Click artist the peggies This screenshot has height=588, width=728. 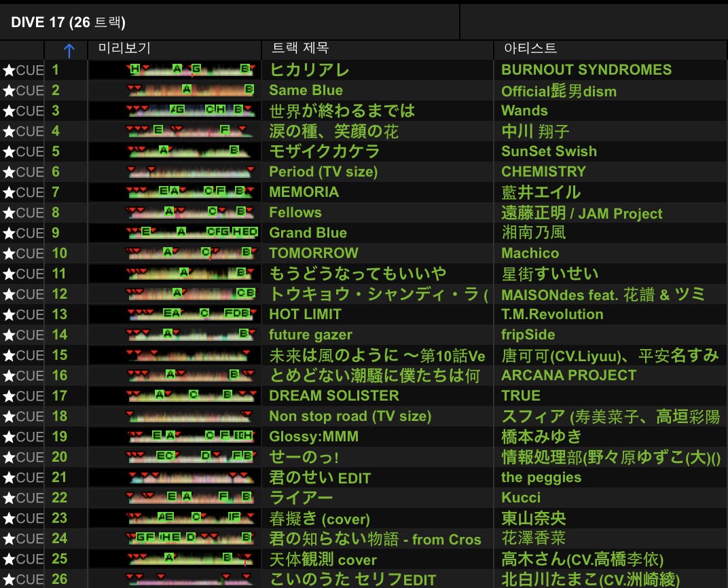pyautogui.click(x=541, y=477)
